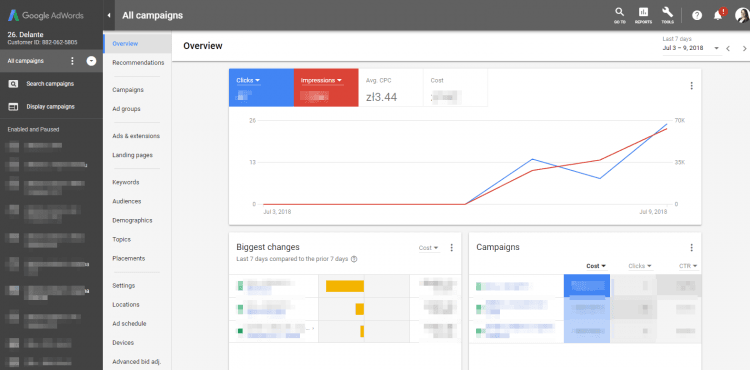Image resolution: width=750 pixels, height=370 pixels.
Task: Open Campaigns card Cost column dropdown
Action: 596,266
